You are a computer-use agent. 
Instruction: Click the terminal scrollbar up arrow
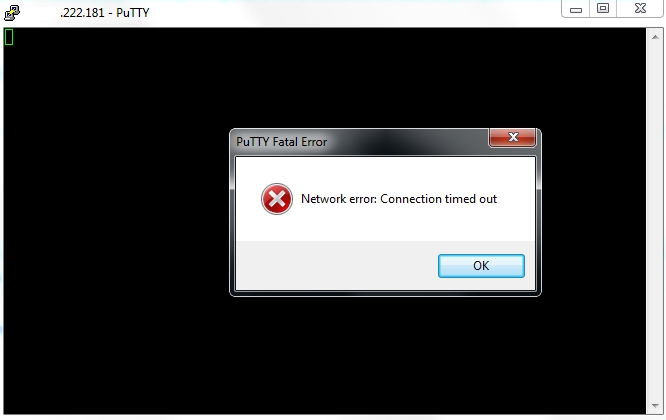[x=655, y=37]
